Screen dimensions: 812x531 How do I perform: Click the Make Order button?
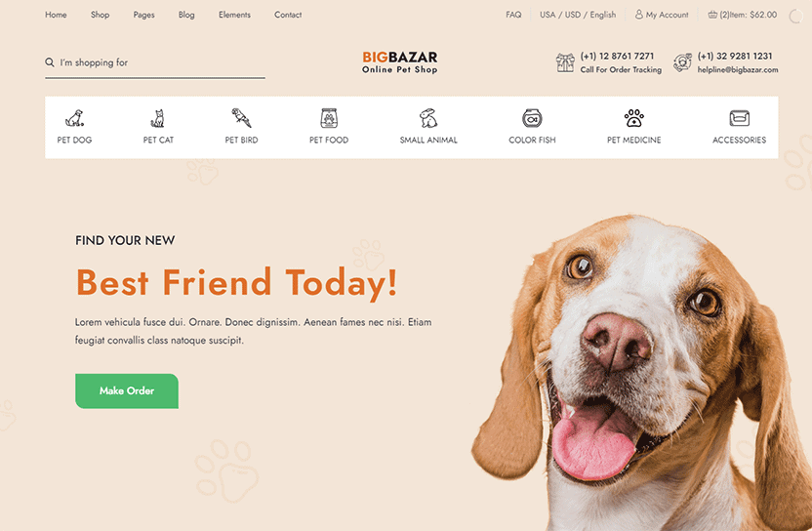pos(127,391)
